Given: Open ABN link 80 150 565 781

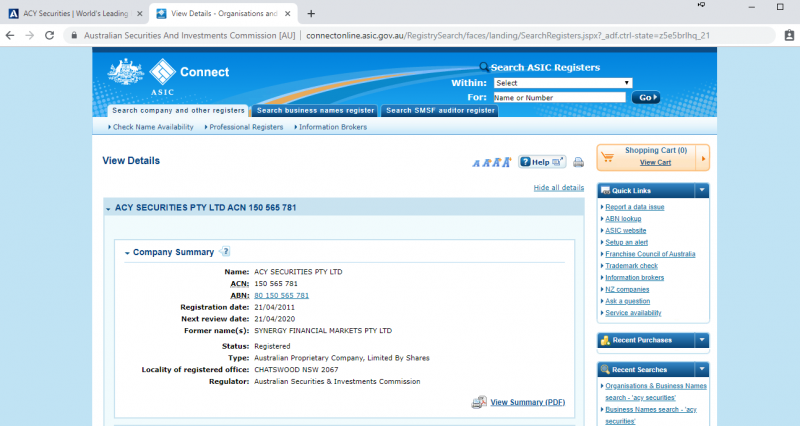Looking at the screenshot, I should pos(281,295).
